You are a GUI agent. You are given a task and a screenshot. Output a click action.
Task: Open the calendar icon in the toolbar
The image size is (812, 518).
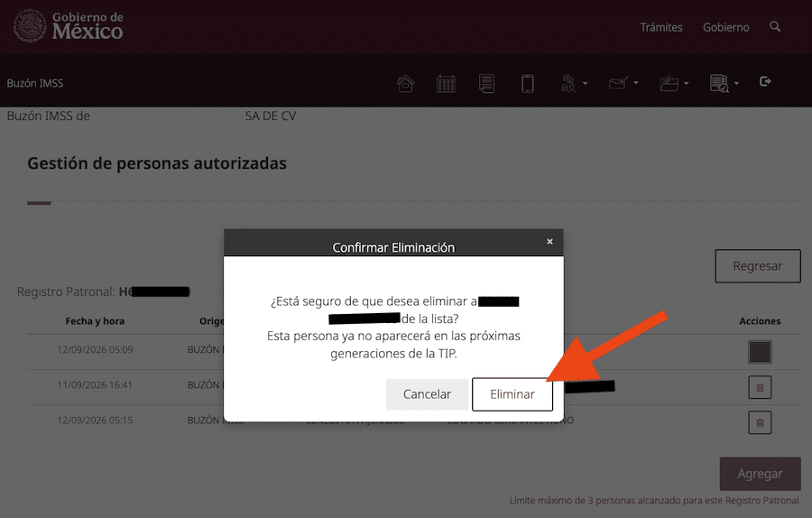[x=446, y=83]
